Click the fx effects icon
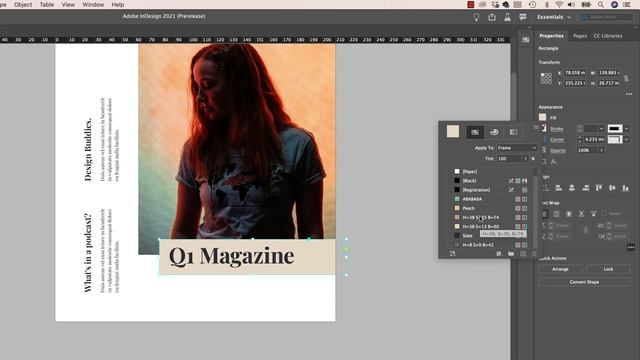The image size is (640, 360). [x=553, y=162]
